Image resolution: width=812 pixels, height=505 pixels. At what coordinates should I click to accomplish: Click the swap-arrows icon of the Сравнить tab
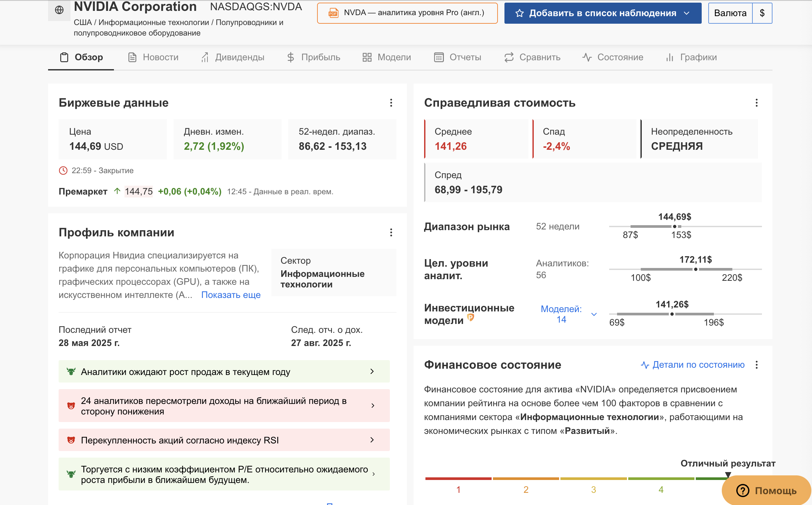(509, 58)
